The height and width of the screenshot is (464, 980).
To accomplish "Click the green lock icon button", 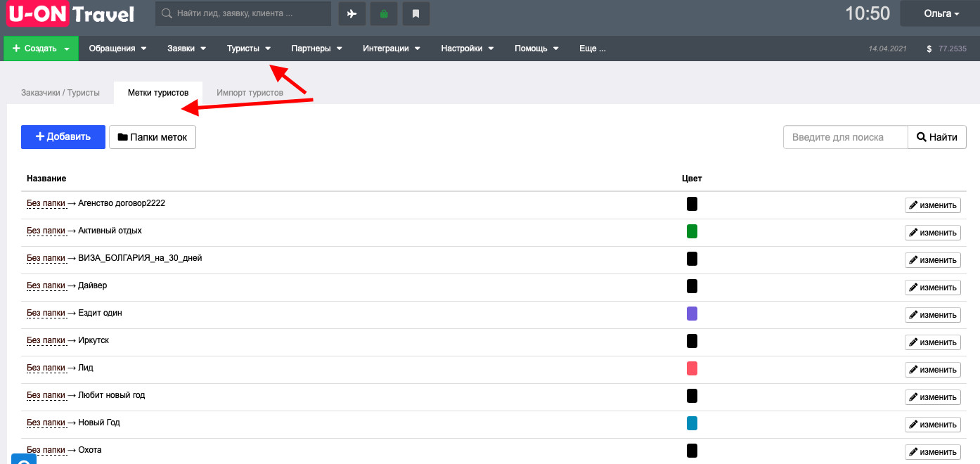I will (x=384, y=13).
